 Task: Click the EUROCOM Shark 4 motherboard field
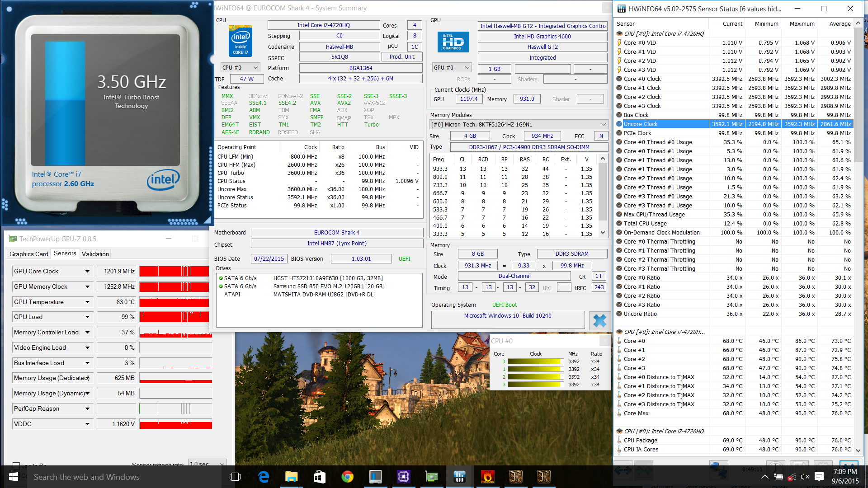(337, 233)
